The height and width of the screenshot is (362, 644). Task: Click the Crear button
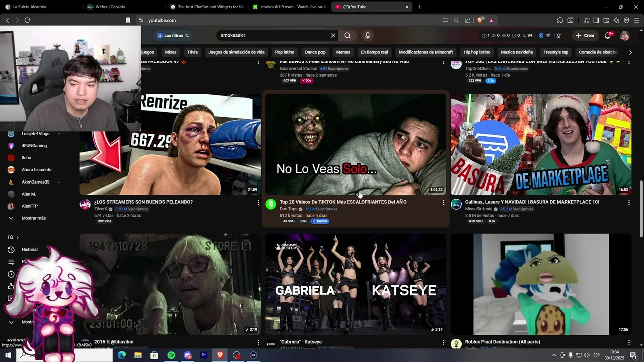click(585, 35)
